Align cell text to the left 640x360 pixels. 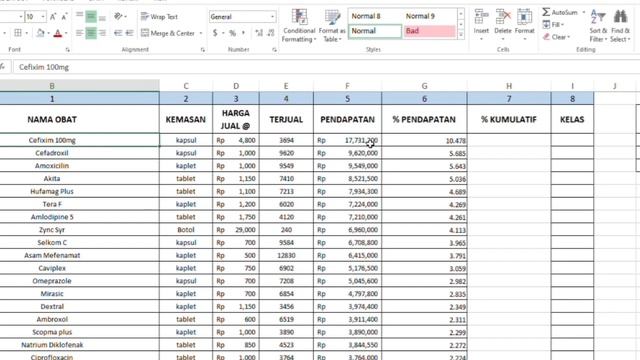(x=80, y=33)
